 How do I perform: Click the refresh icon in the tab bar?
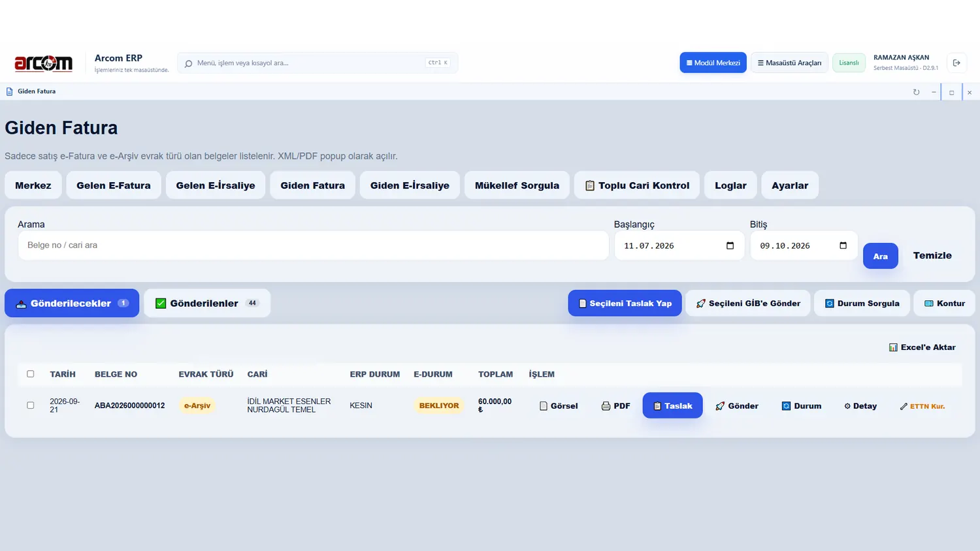[x=916, y=92]
